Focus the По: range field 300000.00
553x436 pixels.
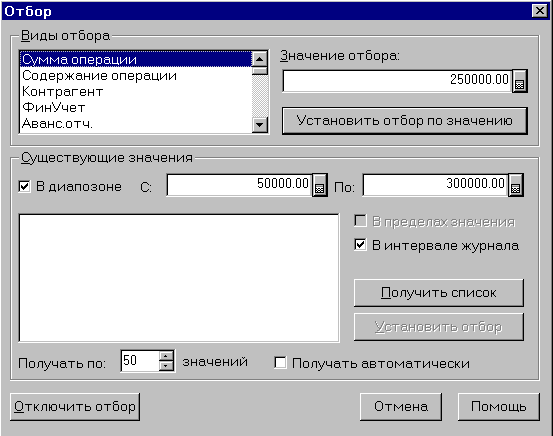click(436, 184)
